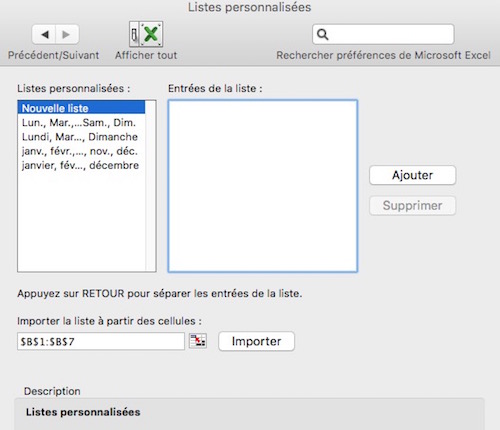This screenshot has width=500, height=430.
Task: Open Afficher tout Excel preferences icon
Action: pyautogui.click(x=146, y=34)
